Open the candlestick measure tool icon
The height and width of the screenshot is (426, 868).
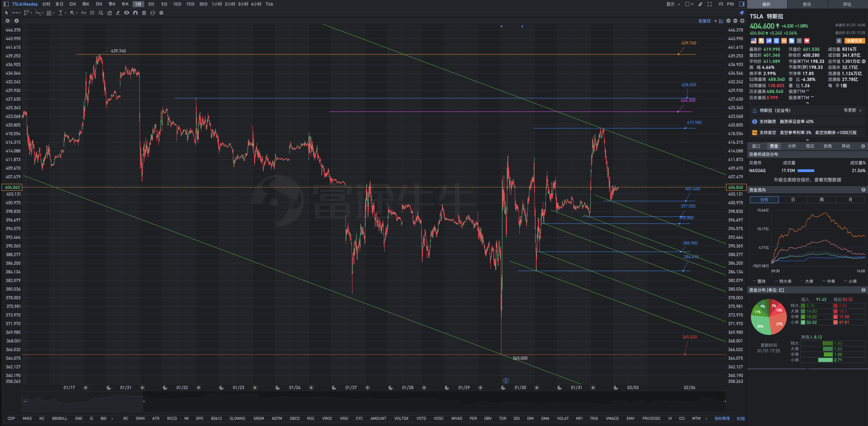[109, 13]
